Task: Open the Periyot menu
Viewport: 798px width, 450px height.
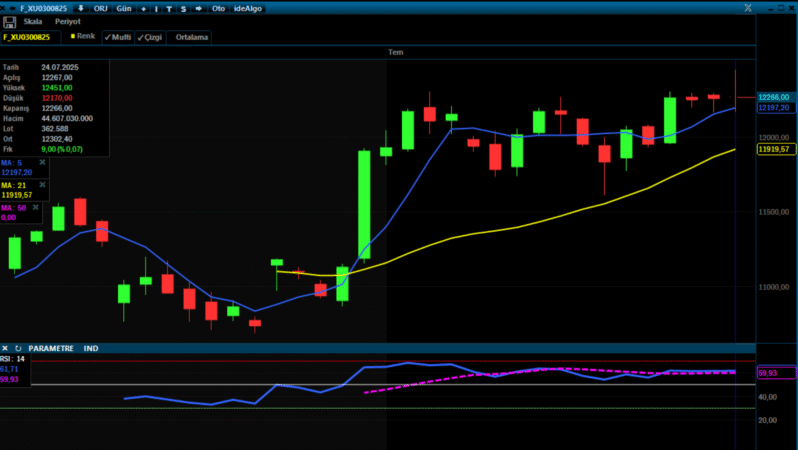Action: click(x=68, y=21)
